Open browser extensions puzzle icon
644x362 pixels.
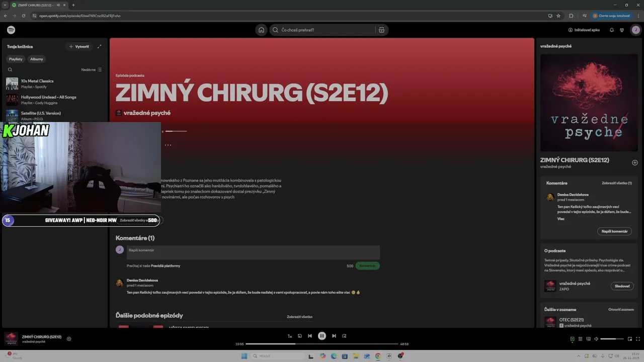coord(571,16)
